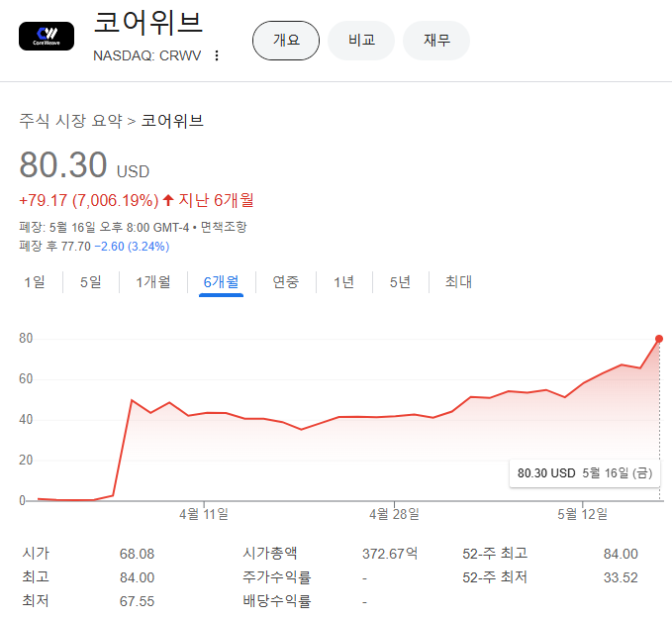Click the 시가총액 label
The height and width of the screenshot is (621, 672).
click(x=270, y=554)
